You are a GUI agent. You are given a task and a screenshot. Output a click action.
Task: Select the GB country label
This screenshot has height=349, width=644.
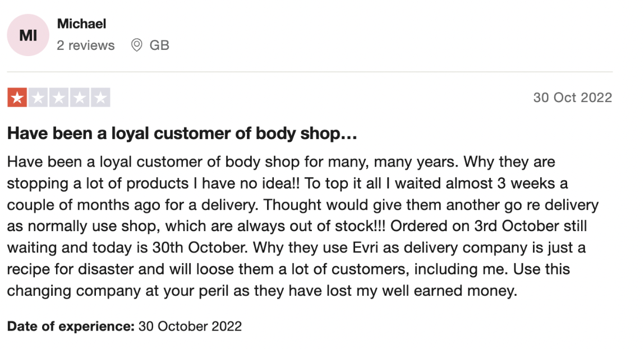(159, 45)
